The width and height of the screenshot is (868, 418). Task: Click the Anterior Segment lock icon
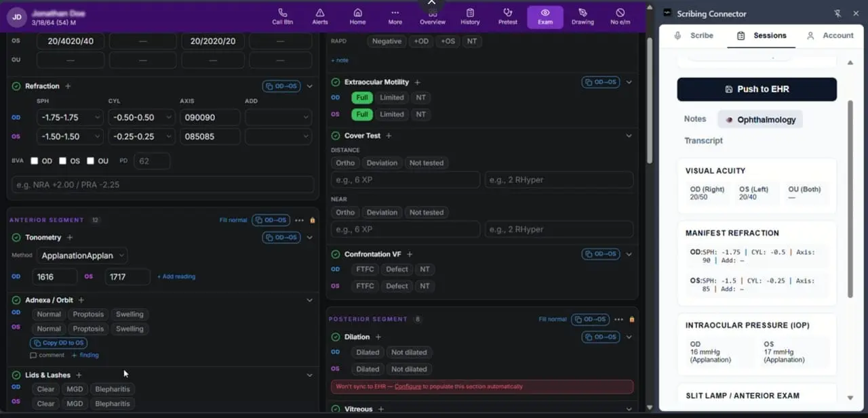click(312, 220)
